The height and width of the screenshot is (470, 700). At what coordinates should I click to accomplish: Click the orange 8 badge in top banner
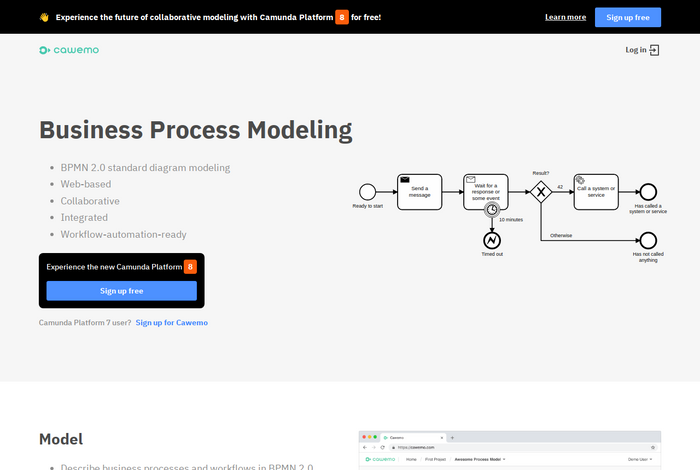pos(342,17)
